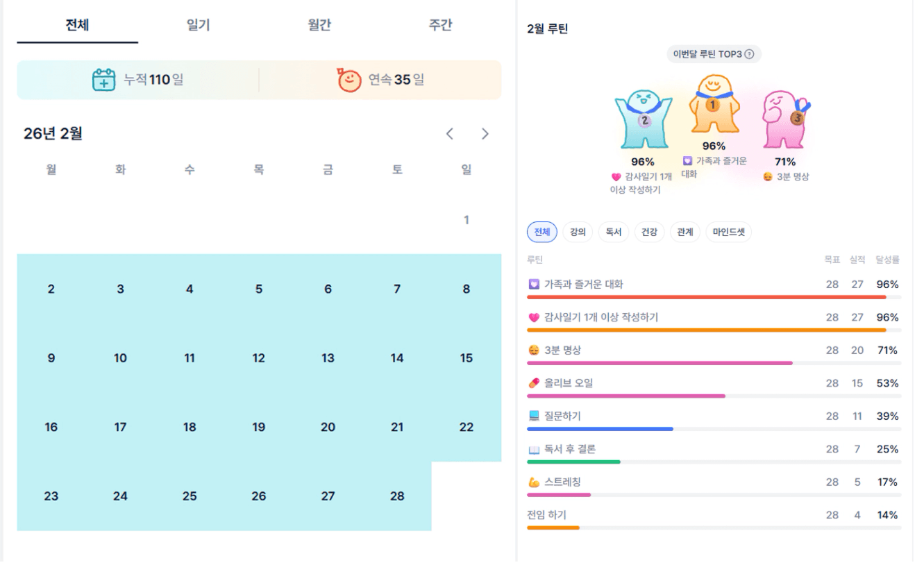The height and width of the screenshot is (574, 924).
Task: Click the pill icon beside 올리브 오일
Action: pyautogui.click(x=534, y=383)
